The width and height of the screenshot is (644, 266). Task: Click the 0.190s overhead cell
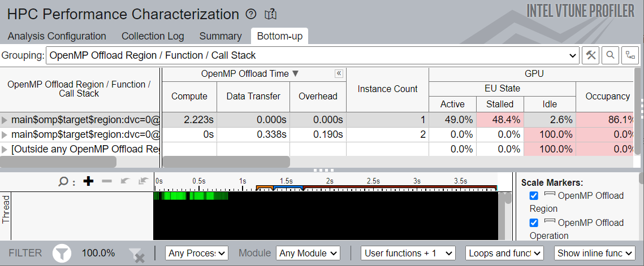318,134
